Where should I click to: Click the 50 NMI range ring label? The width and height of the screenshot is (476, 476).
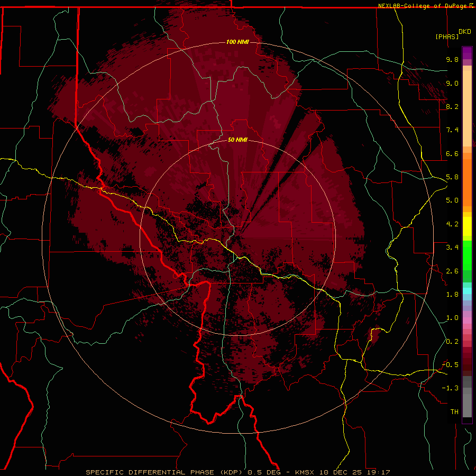237,140
